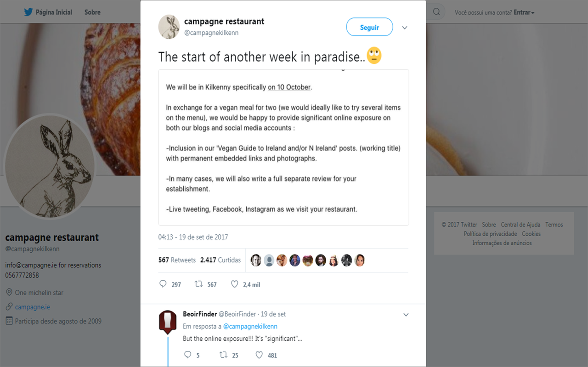Screen dimensions: 588x367
Task: Click the Twitter bird logo
Action: coord(28,12)
